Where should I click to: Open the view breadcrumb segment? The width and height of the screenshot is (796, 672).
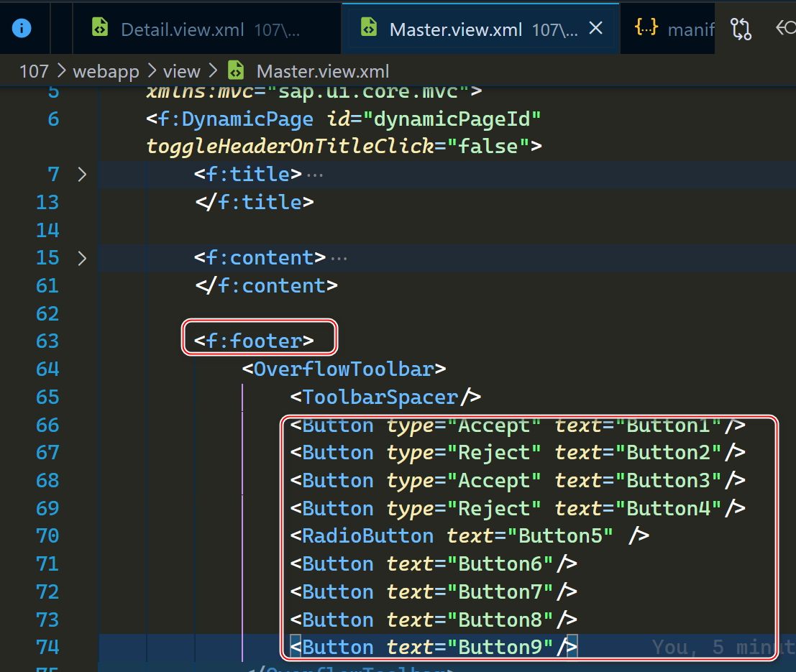click(181, 71)
